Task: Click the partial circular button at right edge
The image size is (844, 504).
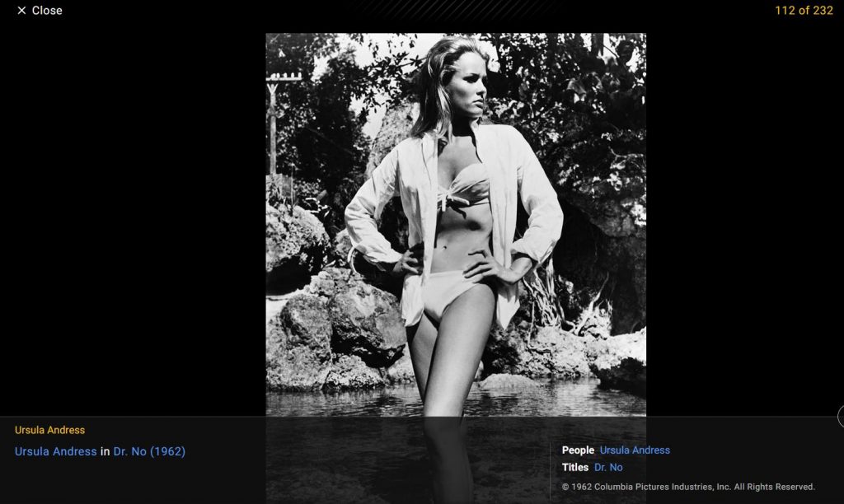Action: click(840, 417)
